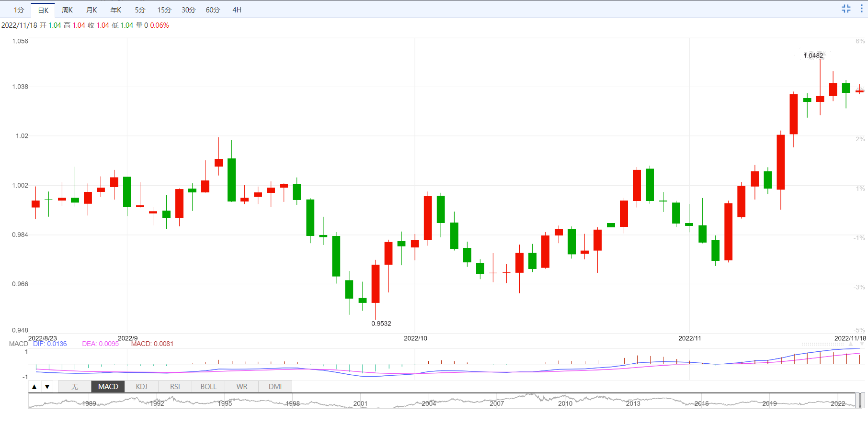This screenshot has width=868, height=425.
Task: Click the exit fullscreen icon
Action: pyautogui.click(x=846, y=9)
